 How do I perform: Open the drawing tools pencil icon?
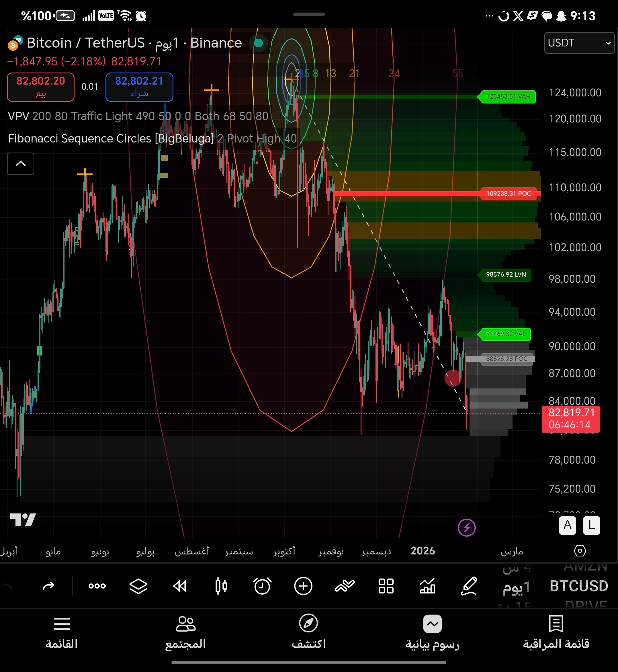469,586
